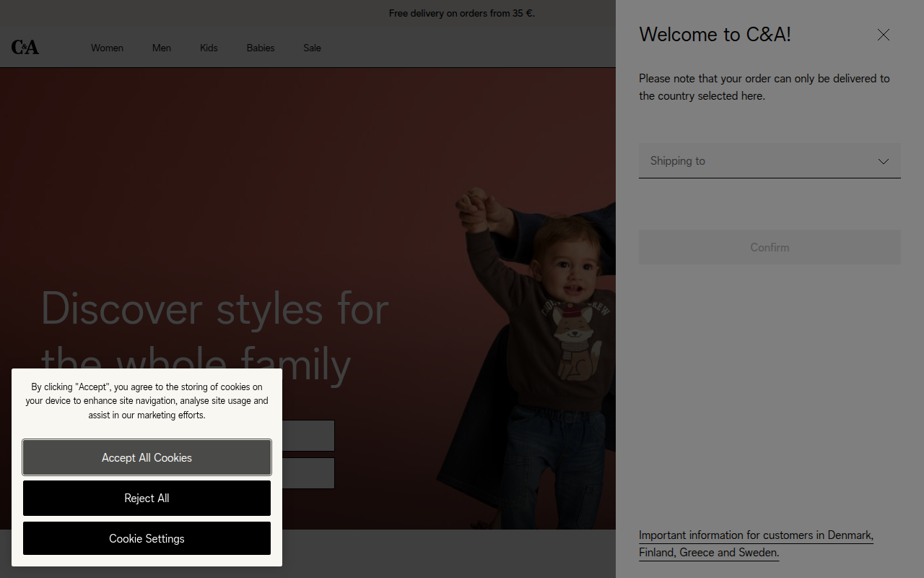Click the Confirm button
Screen dimensions: 924x578
[770, 247]
